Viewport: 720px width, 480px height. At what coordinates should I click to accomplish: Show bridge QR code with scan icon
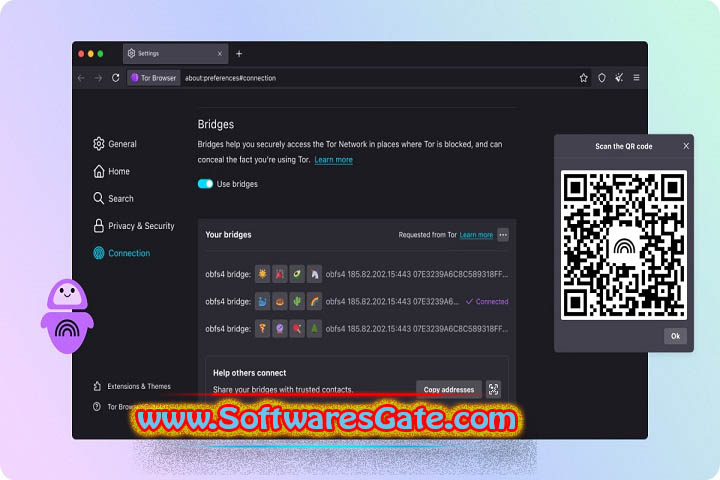point(494,390)
